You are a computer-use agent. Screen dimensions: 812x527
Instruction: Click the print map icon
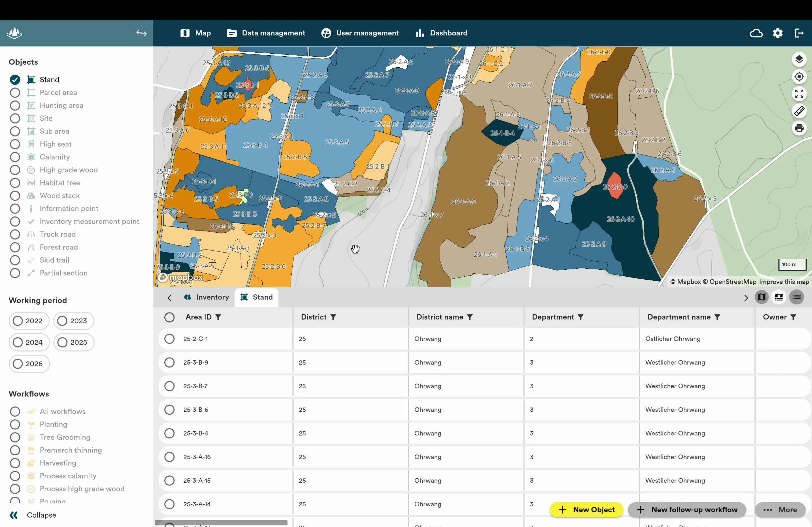click(799, 129)
